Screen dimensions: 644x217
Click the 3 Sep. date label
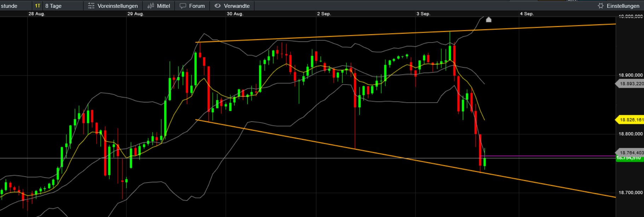pyautogui.click(x=423, y=14)
